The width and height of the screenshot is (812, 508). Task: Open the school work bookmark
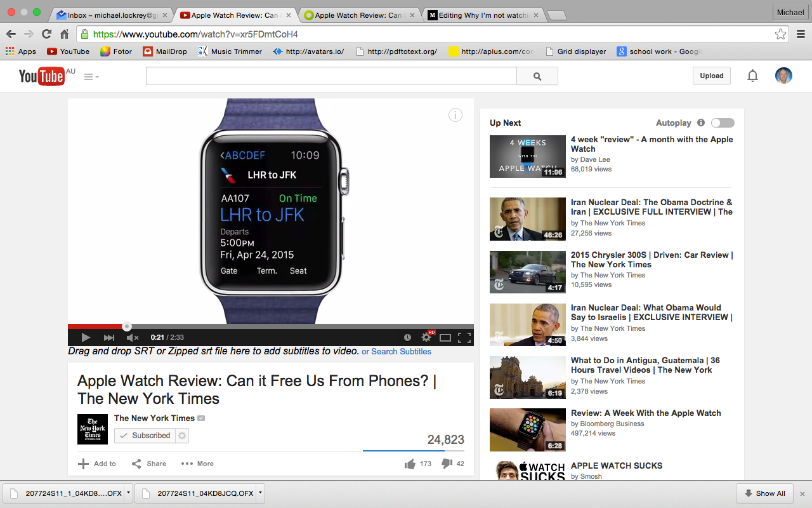tap(658, 51)
